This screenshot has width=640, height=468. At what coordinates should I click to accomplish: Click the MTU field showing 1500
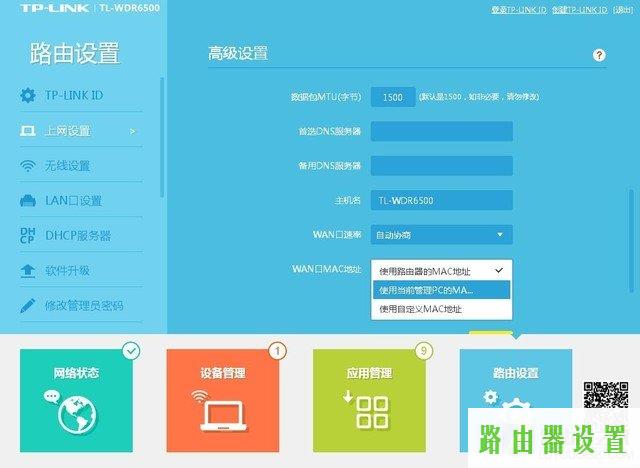(x=393, y=97)
